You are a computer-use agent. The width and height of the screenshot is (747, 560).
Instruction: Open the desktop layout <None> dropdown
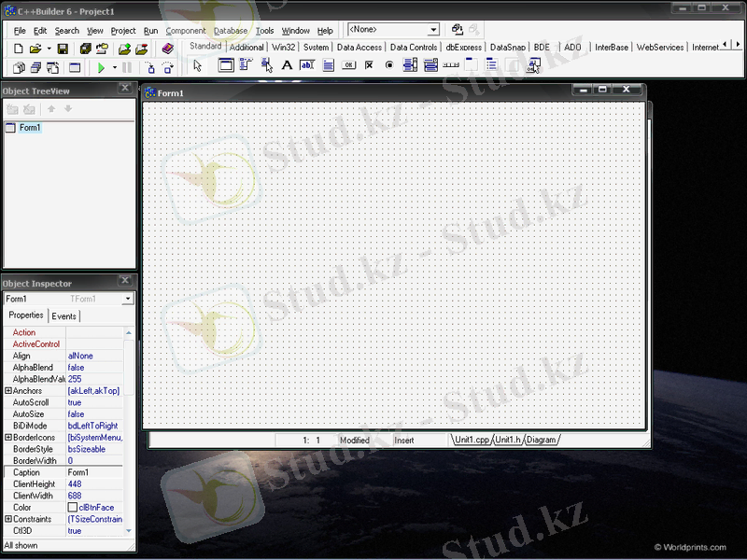(433, 30)
